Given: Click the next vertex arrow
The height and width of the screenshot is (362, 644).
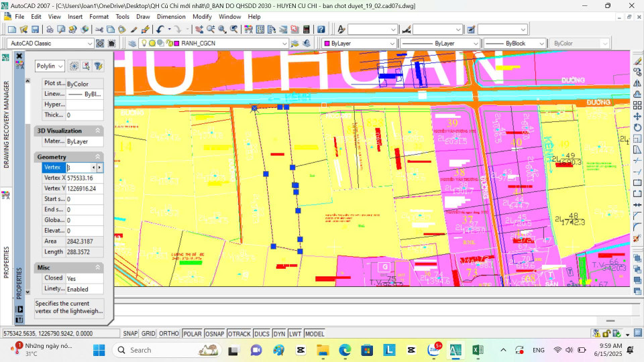Looking at the screenshot, I should pos(99,168).
